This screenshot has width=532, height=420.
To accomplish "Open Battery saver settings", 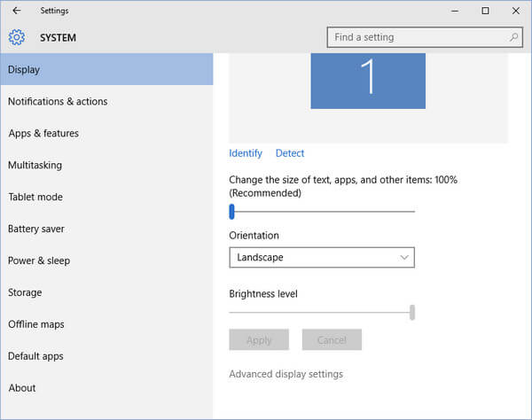I will [107, 229].
